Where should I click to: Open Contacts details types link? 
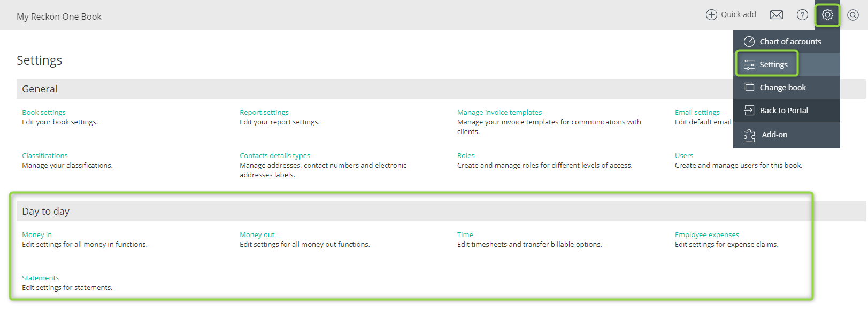coord(275,156)
